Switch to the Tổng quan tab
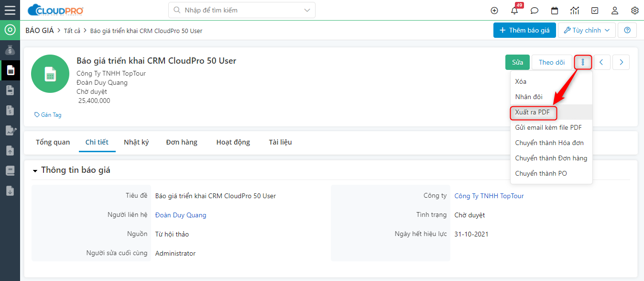644x281 pixels. click(53, 142)
